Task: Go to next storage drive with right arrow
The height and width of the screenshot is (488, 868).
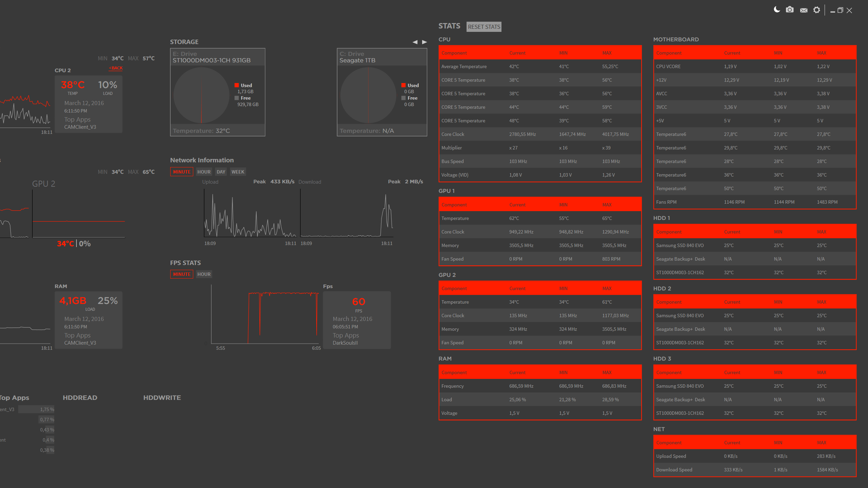Action: click(425, 42)
